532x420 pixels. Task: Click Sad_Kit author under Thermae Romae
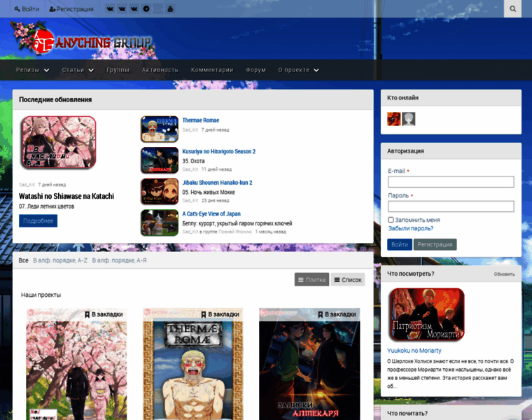(190, 130)
